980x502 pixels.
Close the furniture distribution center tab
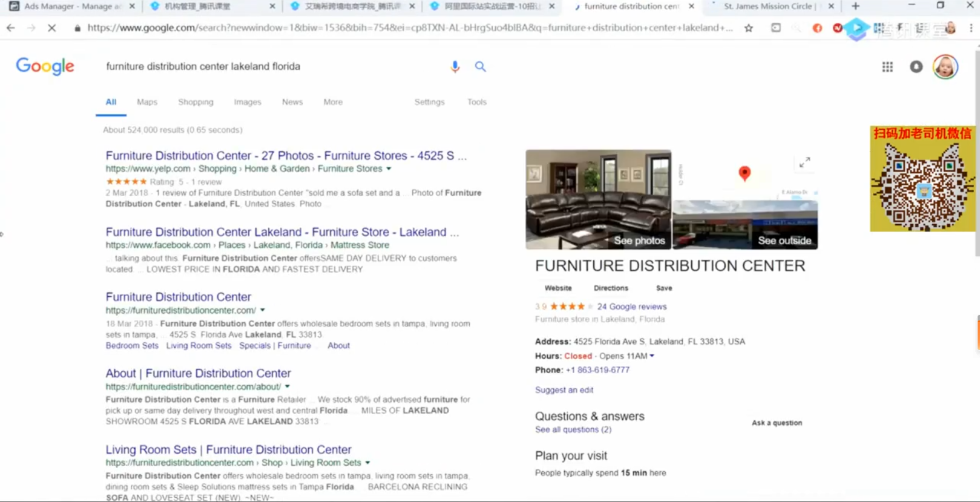click(x=691, y=6)
